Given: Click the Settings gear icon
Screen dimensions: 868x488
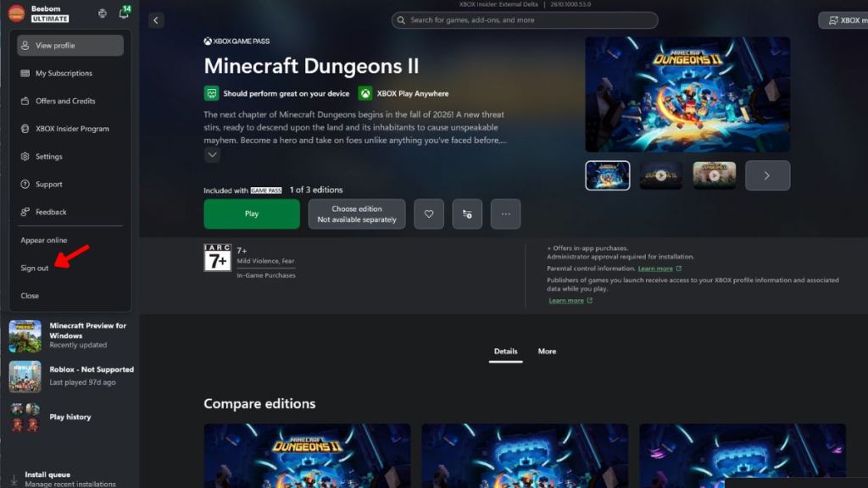Looking at the screenshot, I should pos(25,157).
